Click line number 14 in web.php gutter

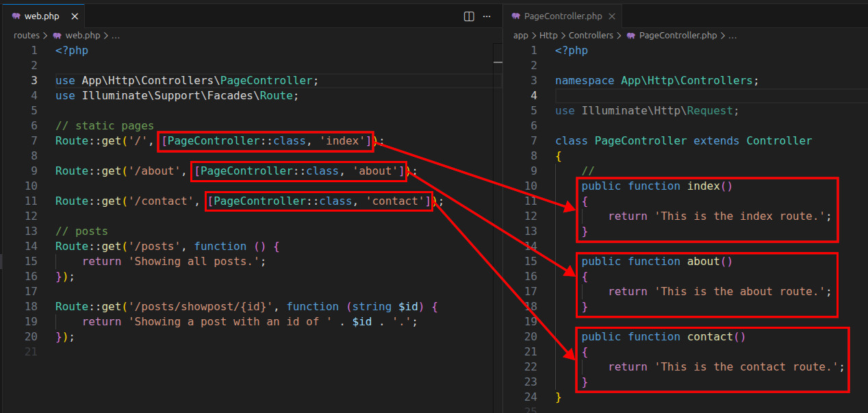pos(31,247)
